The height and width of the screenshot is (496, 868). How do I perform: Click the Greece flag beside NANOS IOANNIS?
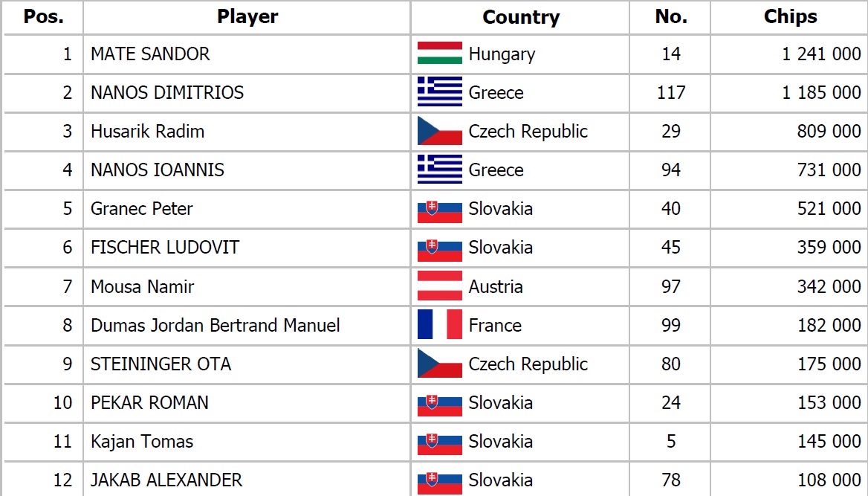(x=439, y=170)
